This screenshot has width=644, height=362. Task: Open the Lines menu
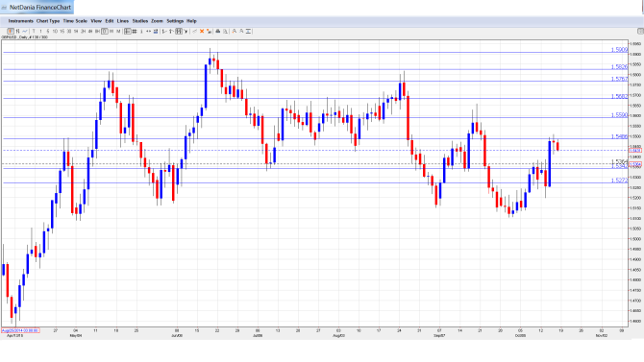[x=123, y=21]
